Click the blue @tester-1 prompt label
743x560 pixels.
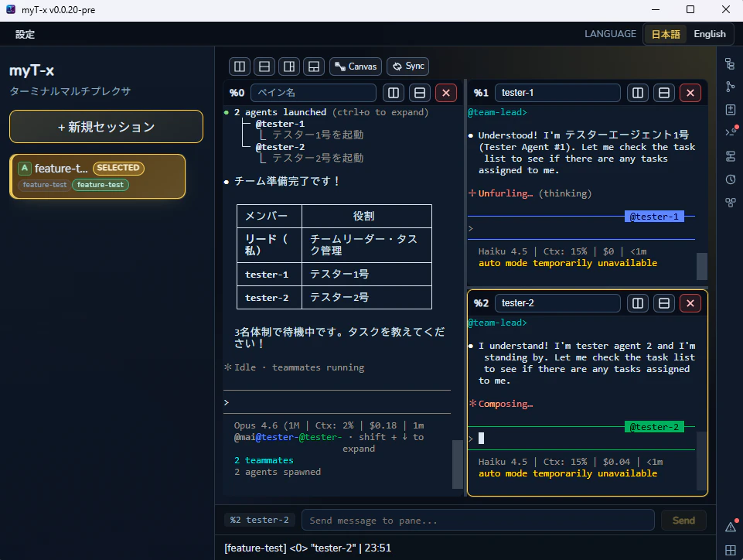[654, 217]
